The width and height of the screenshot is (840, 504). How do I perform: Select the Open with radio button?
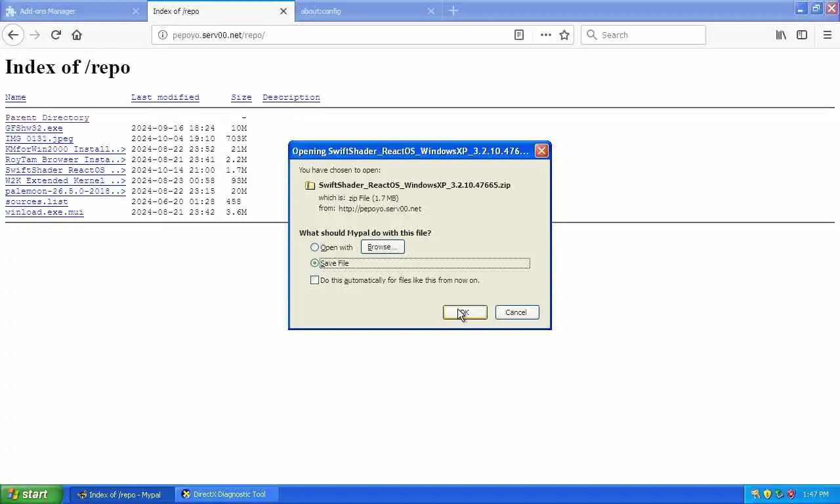(x=314, y=247)
